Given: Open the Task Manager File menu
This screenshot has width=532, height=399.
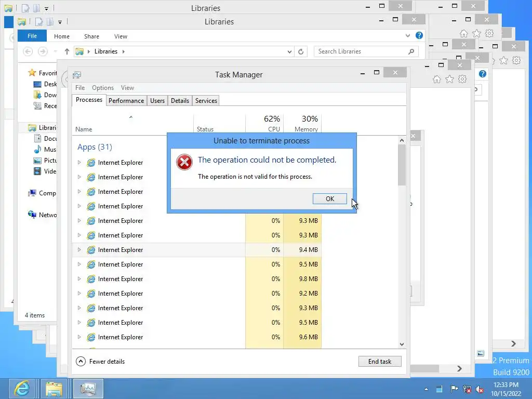Looking at the screenshot, I should tap(80, 88).
